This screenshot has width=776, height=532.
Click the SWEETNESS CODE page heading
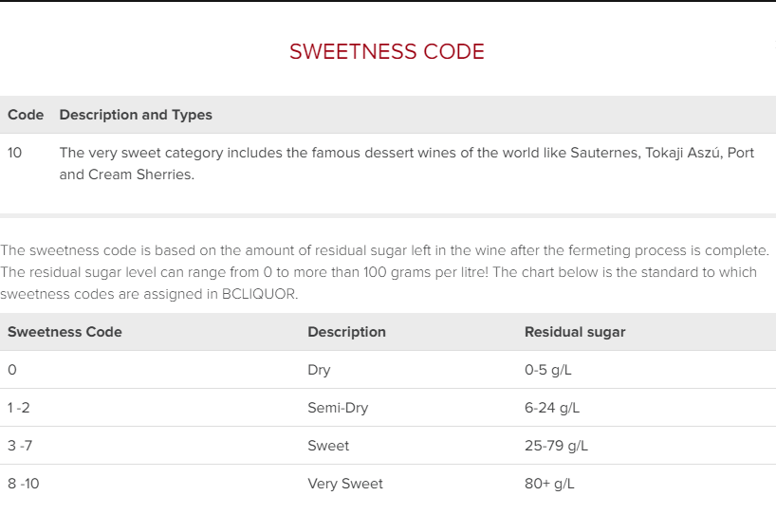[x=387, y=52]
